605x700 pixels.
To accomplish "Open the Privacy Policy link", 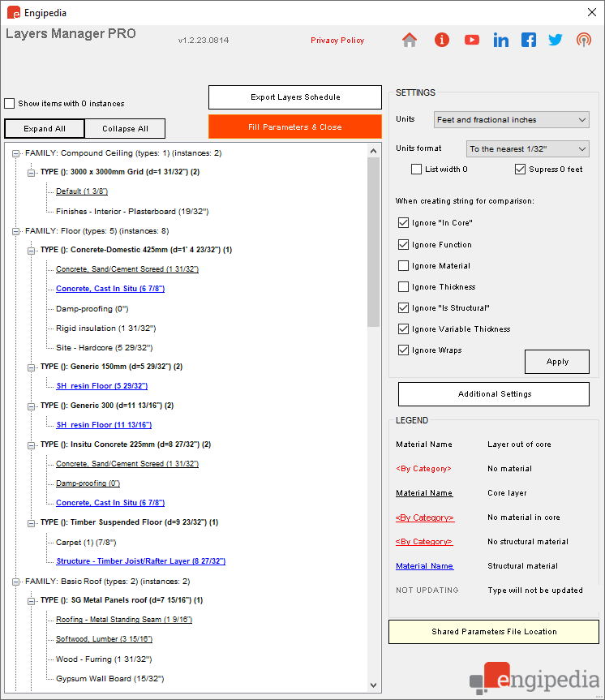I will [x=337, y=41].
